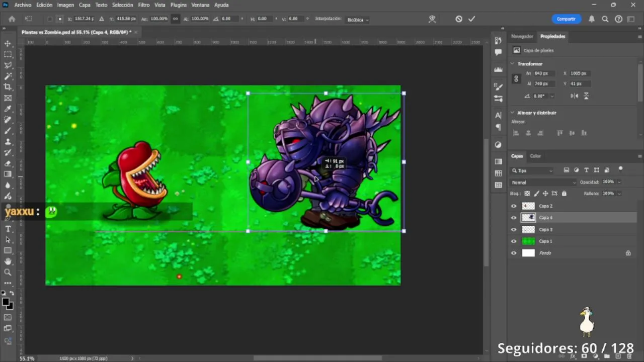Filter layers by pixel layers icon
Image resolution: width=644 pixels, height=362 pixels.
[566, 170]
